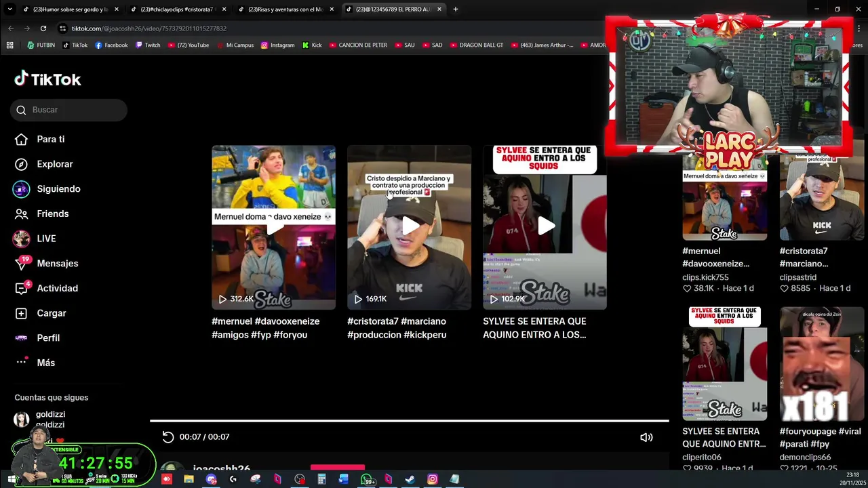Open the Mi Campus bookmark

pos(235,45)
